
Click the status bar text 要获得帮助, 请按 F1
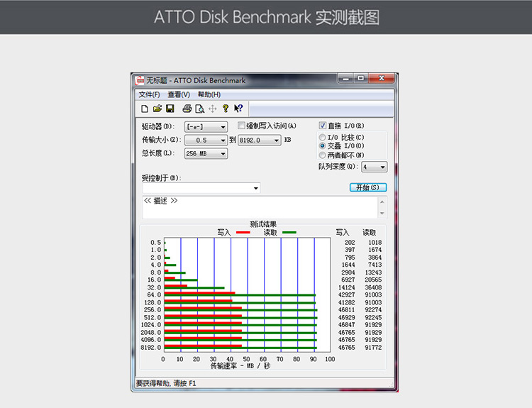(166, 383)
